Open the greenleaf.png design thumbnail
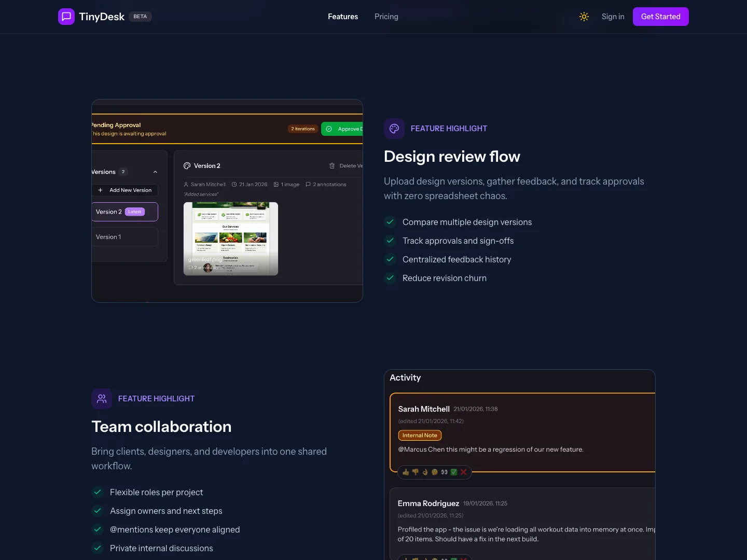Screen dimensions: 747x560 (x=231, y=239)
